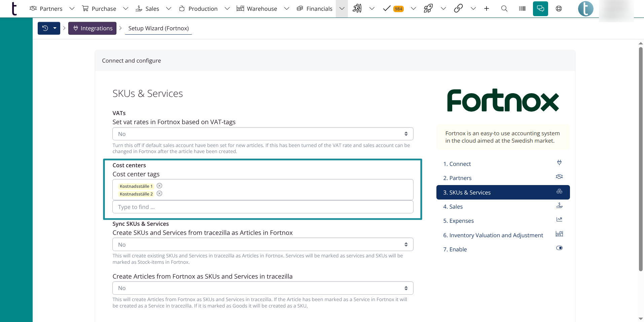Go to wizard step 7 Enable
Screen dimensions: 644x322
[455, 249]
